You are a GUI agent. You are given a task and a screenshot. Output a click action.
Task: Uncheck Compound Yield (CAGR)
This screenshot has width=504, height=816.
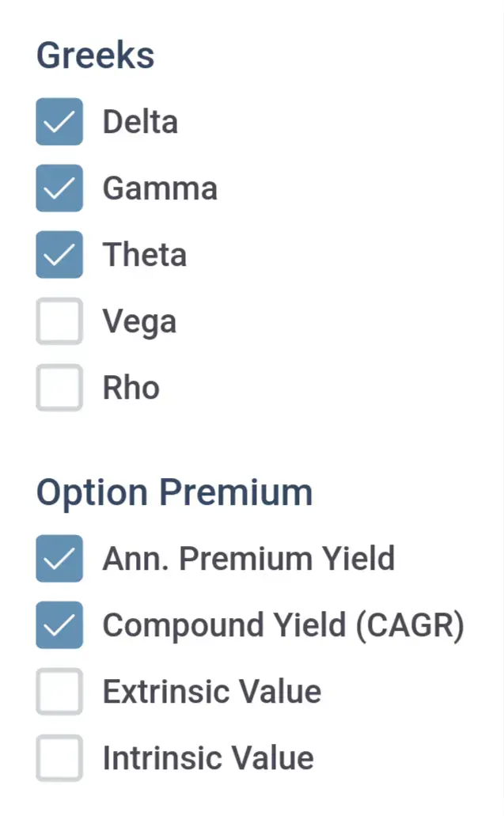[59, 625]
